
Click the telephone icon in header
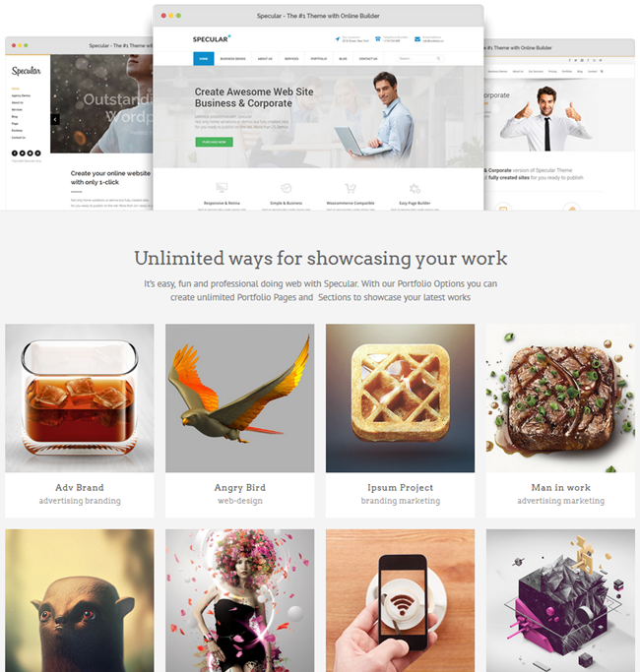[378, 39]
